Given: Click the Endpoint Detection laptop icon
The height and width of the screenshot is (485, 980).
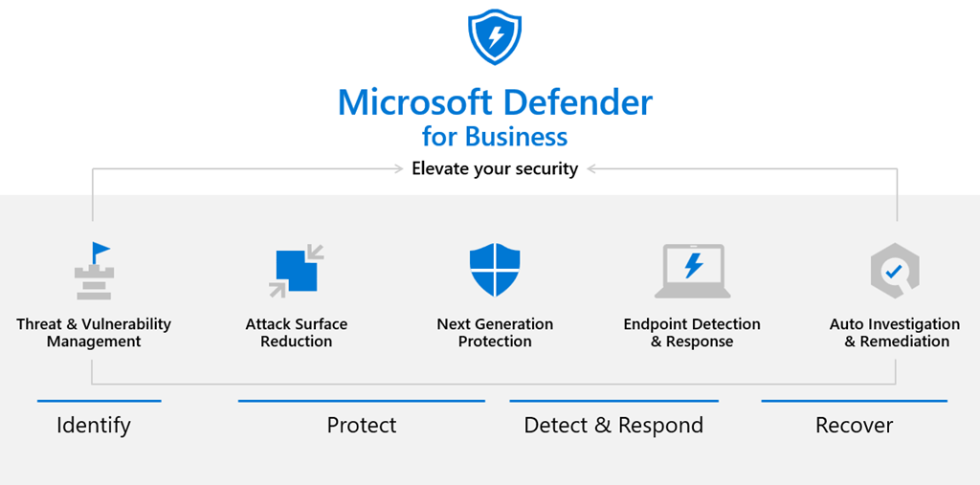Looking at the screenshot, I should [693, 271].
